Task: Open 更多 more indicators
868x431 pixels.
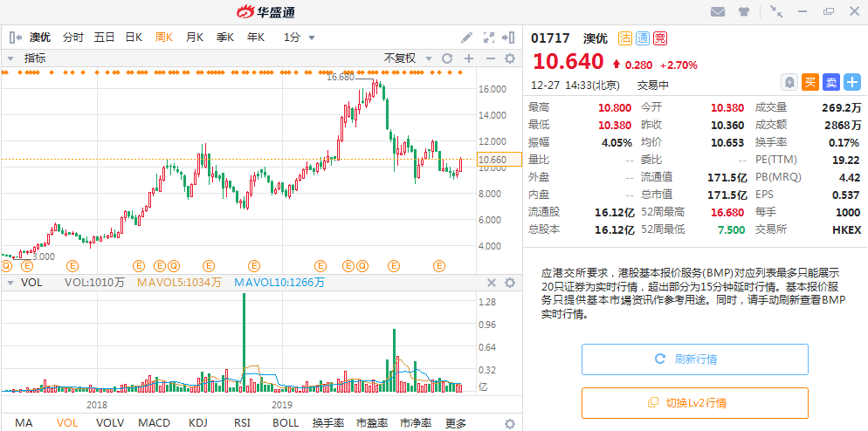Action: tap(456, 423)
